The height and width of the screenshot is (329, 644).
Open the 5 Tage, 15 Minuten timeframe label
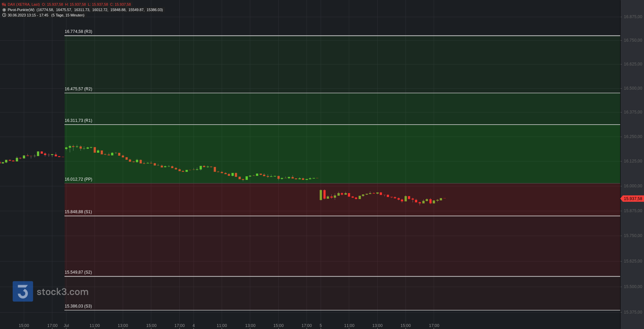point(68,15)
